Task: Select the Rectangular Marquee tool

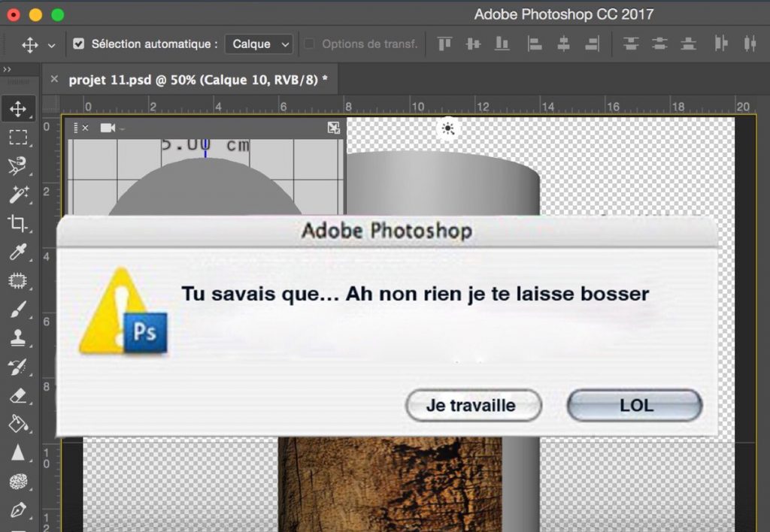Action: 18,138
